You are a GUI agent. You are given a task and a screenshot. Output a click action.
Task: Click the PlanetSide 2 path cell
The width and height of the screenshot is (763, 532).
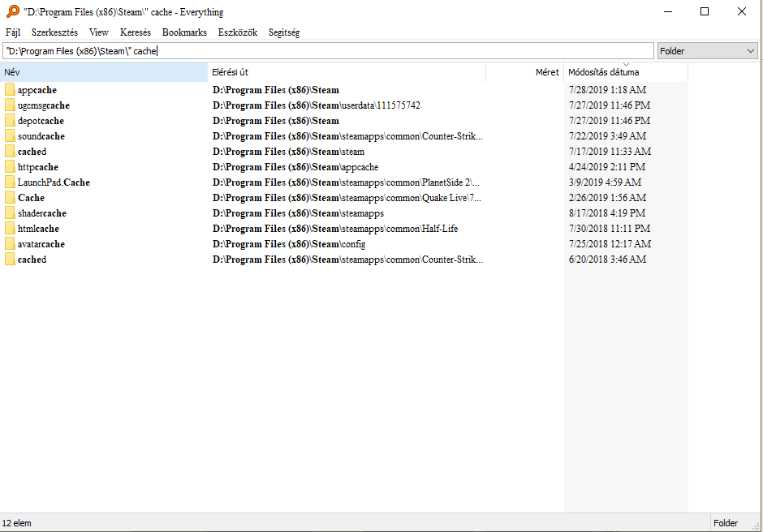tap(346, 182)
